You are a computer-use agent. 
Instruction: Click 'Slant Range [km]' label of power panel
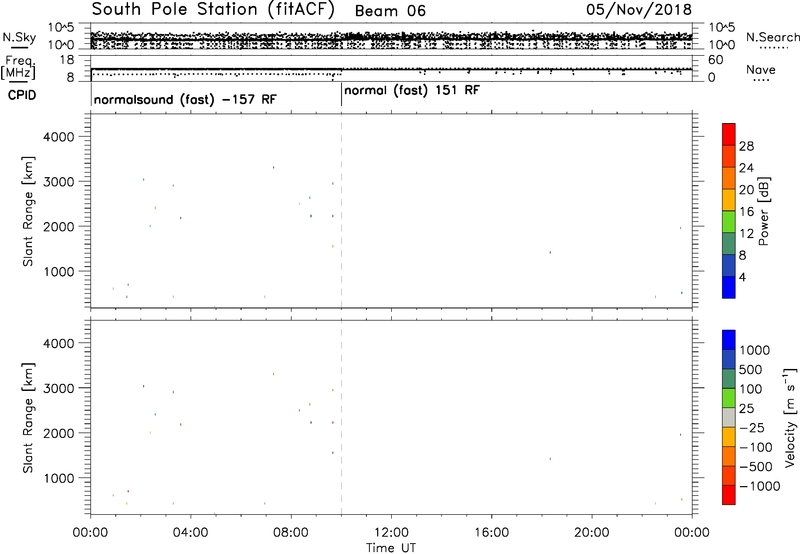[28, 211]
